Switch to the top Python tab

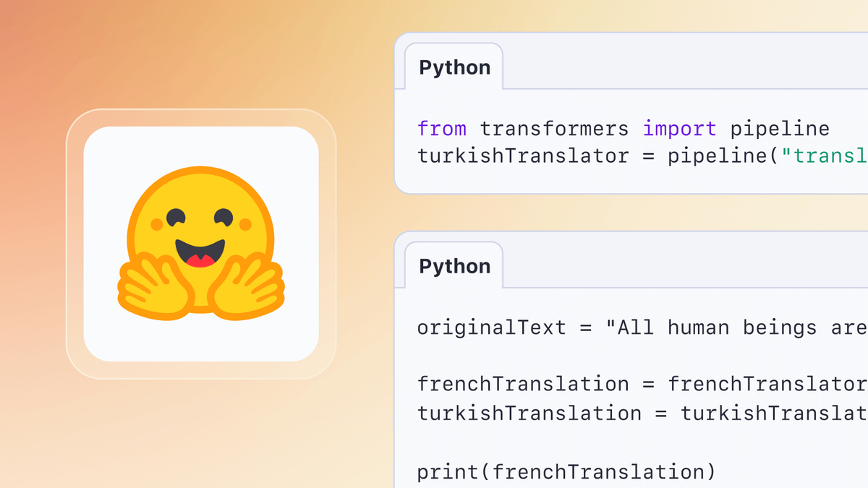coord(454,67)
